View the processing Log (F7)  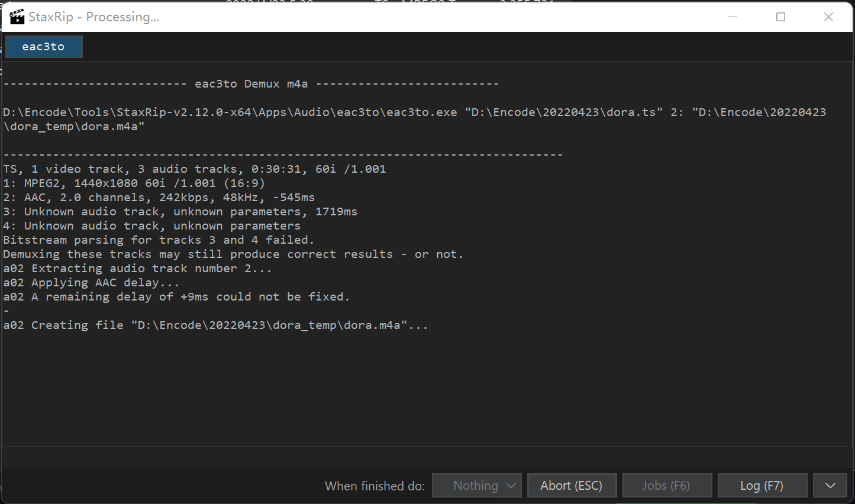(762, 485)
